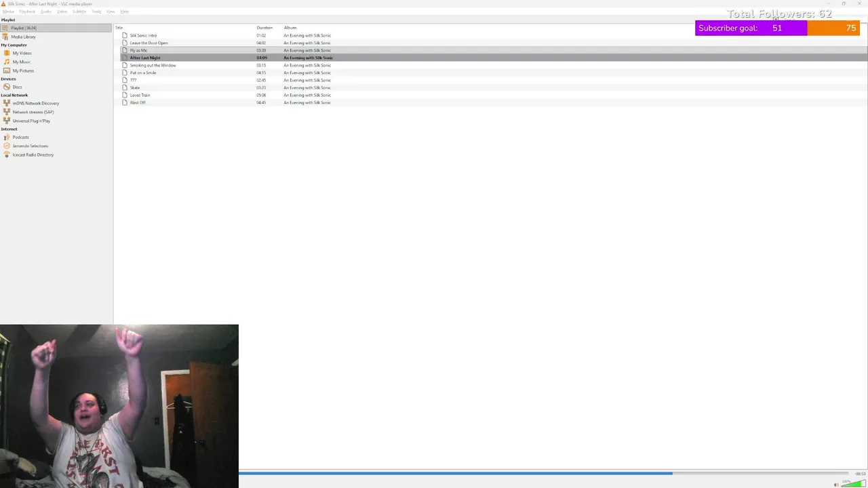Select the track 'Blast Off'

point(138,102)
